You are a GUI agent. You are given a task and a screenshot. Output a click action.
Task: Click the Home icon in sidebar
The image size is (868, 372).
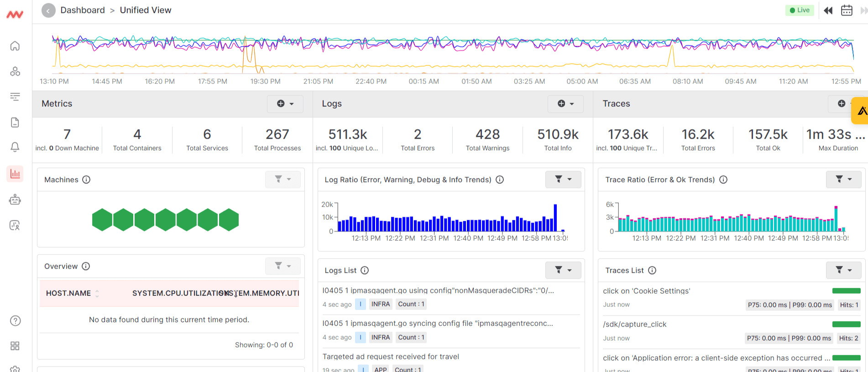(15, 46)
